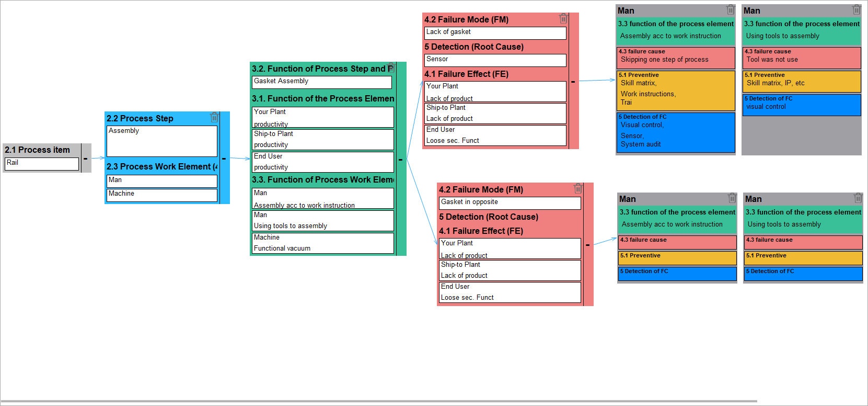Click the horizontal scrollbar at the bottom
The width and height of the screenshot is (868, 406).
tap(378, 401)
